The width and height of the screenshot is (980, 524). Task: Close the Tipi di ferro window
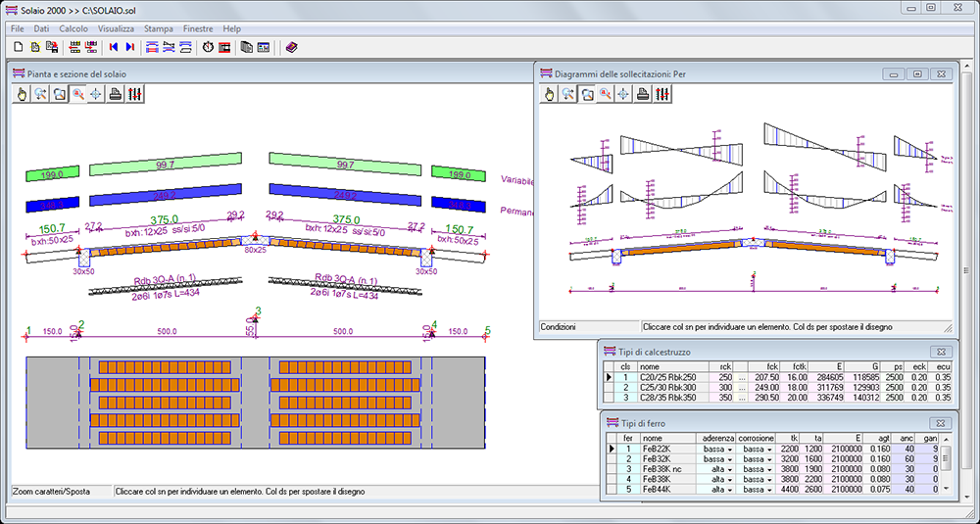pyautogui.click(x=941, y=423)
